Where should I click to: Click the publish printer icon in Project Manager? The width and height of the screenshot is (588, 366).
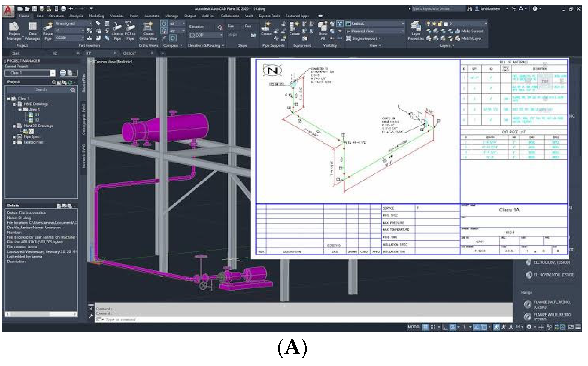tap(63, 73)
